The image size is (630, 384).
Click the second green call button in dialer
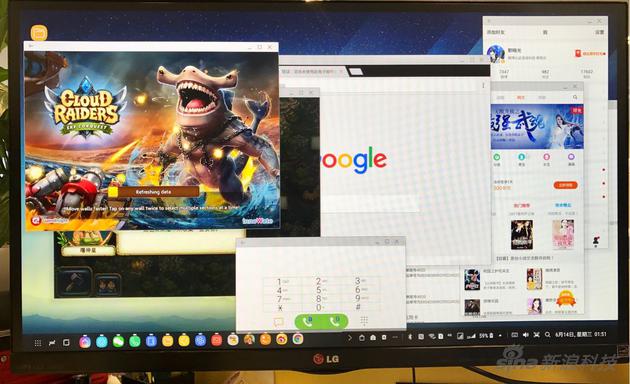334,321
